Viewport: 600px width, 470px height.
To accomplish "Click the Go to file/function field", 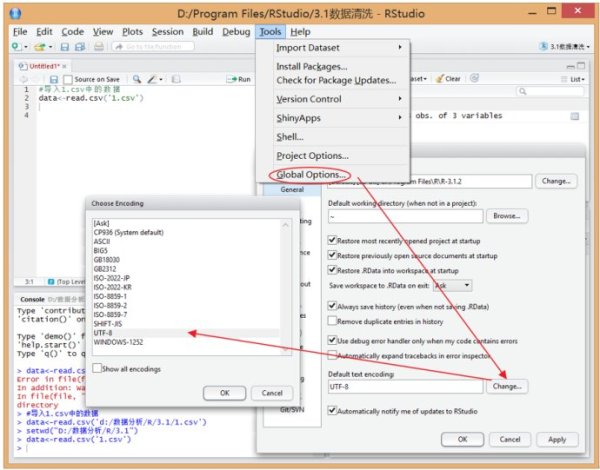I will click(x=153, y=47).
